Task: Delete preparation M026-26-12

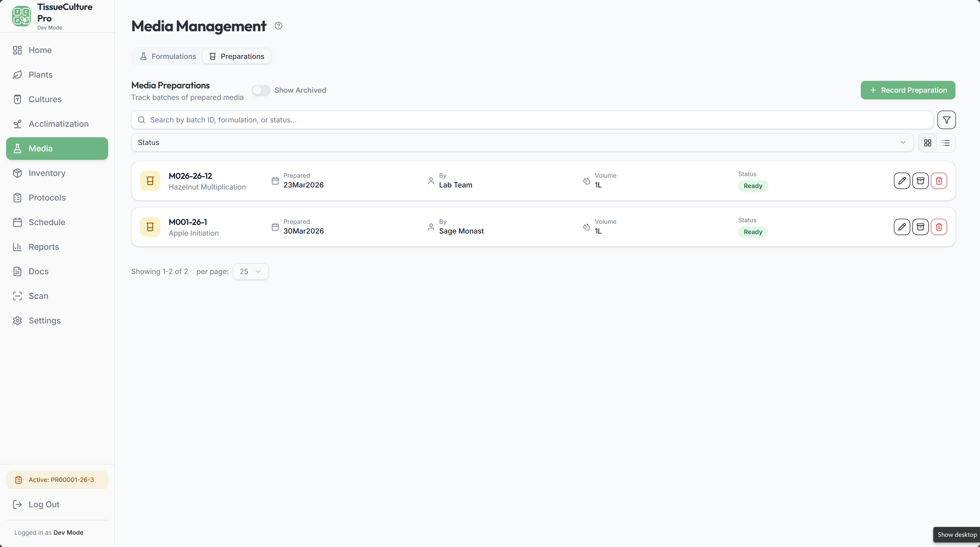Action: [x=939, y=181]
